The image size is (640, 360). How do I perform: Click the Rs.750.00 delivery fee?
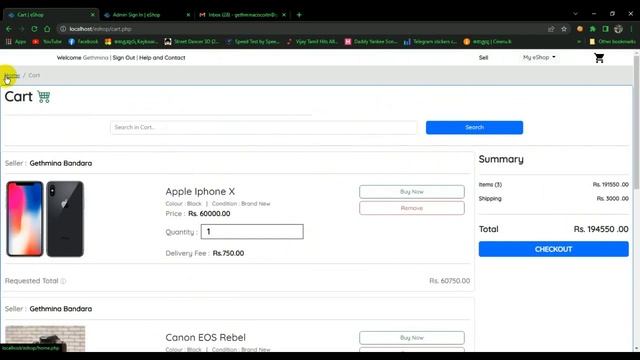click(x=228, y=253)
